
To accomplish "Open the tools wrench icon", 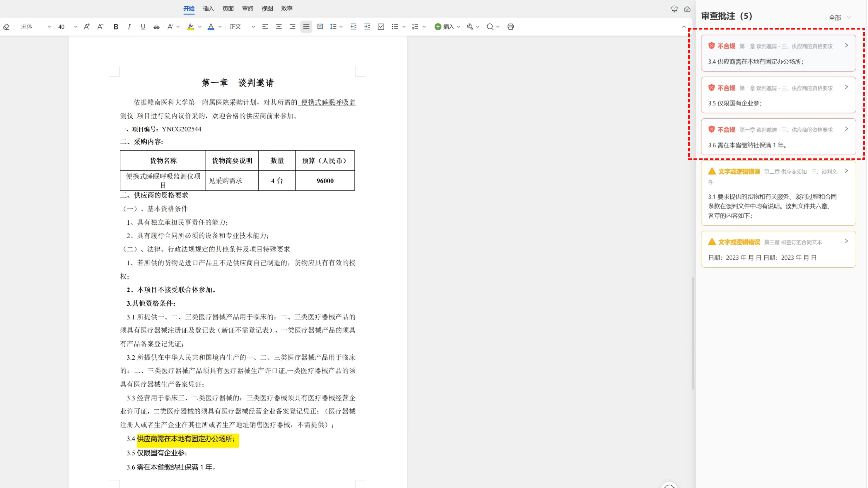I will click(470, 27).
